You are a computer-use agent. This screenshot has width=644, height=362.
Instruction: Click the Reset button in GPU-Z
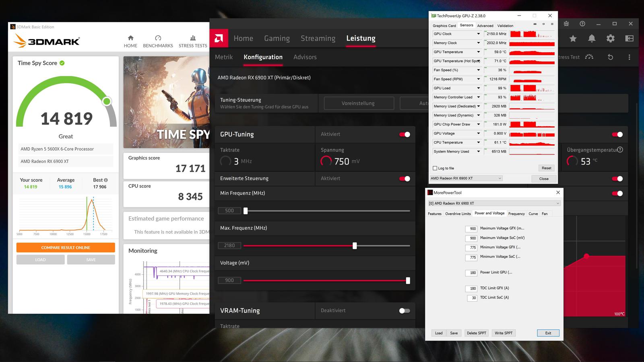point(546,168)
